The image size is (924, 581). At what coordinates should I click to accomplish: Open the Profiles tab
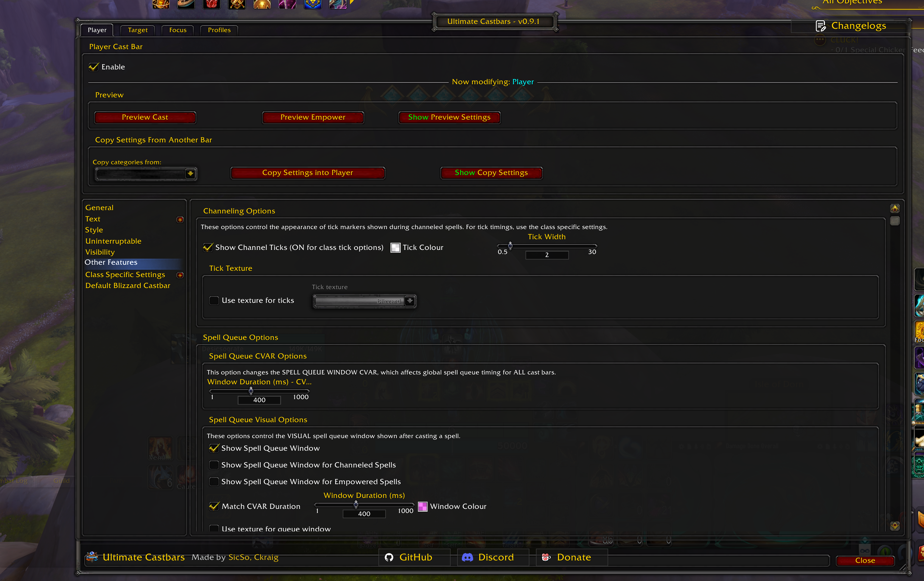[219, 30]
